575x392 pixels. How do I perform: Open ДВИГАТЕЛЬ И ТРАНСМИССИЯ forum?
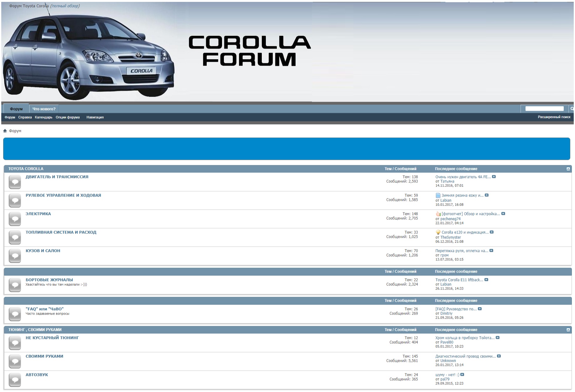57,177
